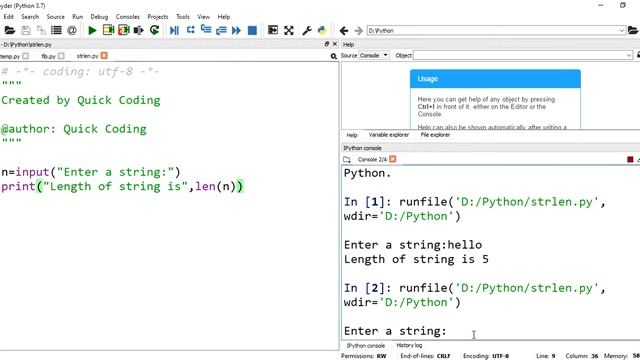The image size is (640, 360).
Task: Click the n=input code line in editor
Action: click(x=90, y=172)
